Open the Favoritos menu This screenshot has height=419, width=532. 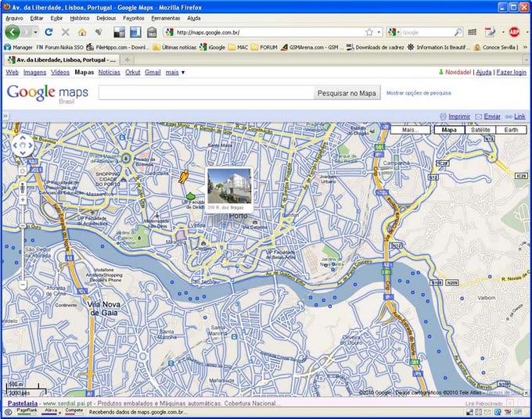pyautogui.click(x=134, y=18)
